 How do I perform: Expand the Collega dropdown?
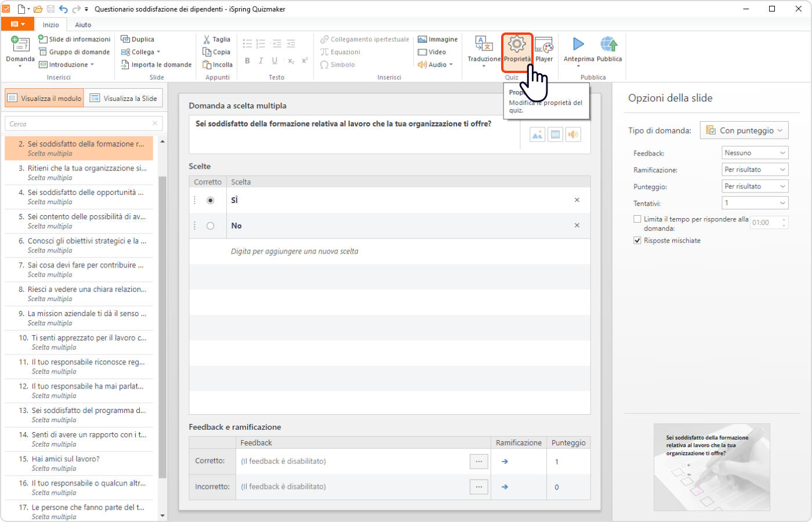pos(140,52)
